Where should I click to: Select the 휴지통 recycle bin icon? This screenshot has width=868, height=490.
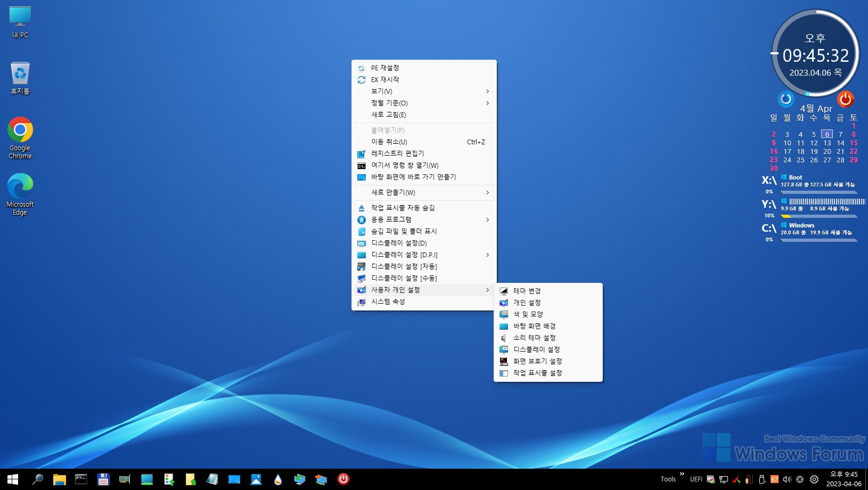click(x=20, y=78)
